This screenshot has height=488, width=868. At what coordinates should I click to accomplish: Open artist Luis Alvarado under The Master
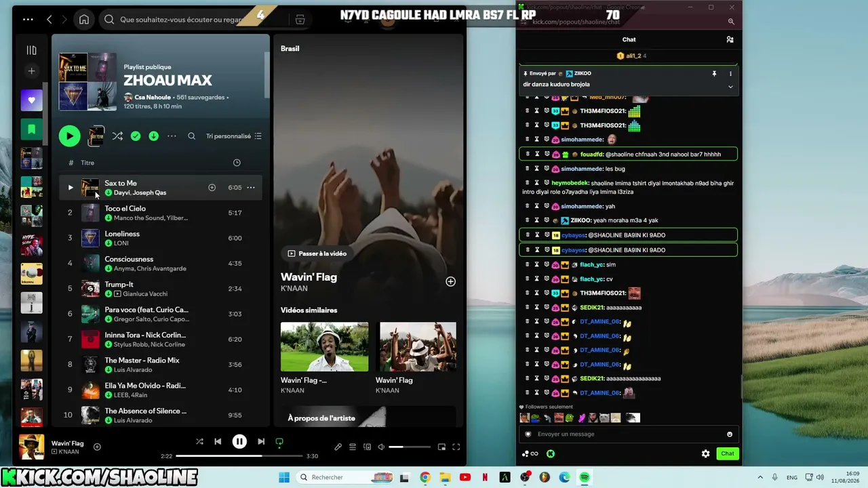click(133, 370)
